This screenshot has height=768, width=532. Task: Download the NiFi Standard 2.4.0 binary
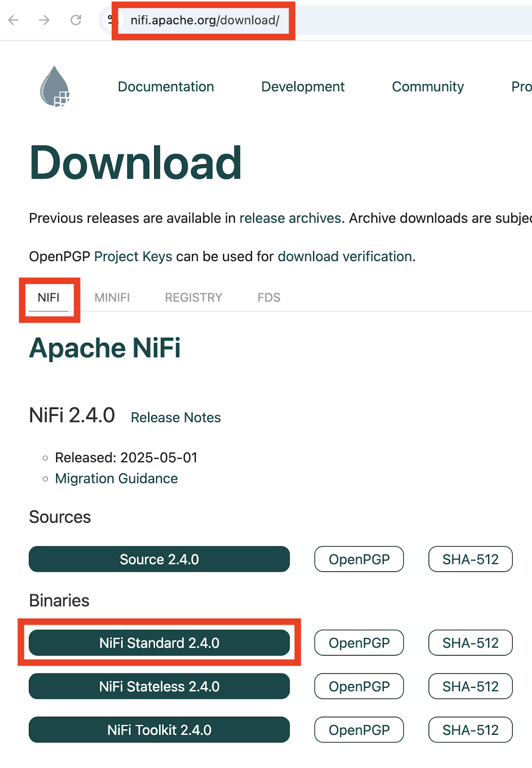159,643
